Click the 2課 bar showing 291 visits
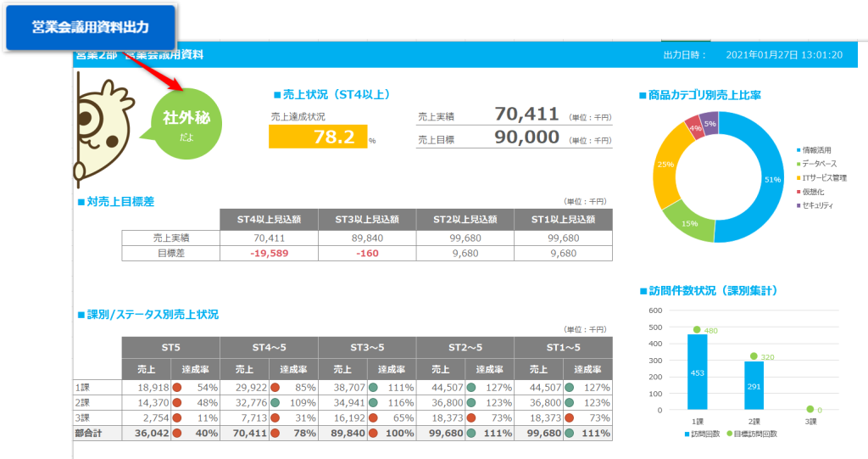Screen dimensions: 868x459 (754, 385)
